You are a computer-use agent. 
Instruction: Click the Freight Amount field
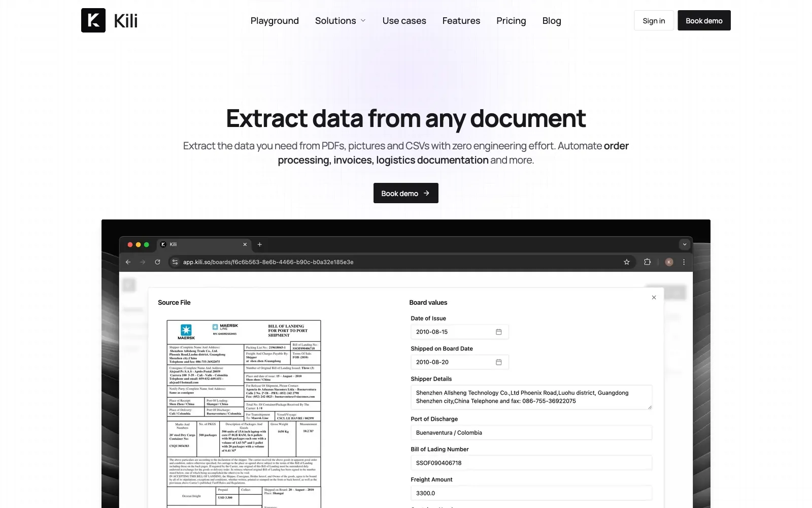[x=531, y=493]
